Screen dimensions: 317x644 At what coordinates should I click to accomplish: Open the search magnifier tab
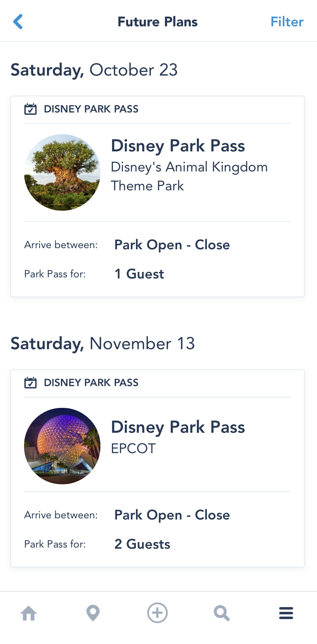(x=222, y=613)
